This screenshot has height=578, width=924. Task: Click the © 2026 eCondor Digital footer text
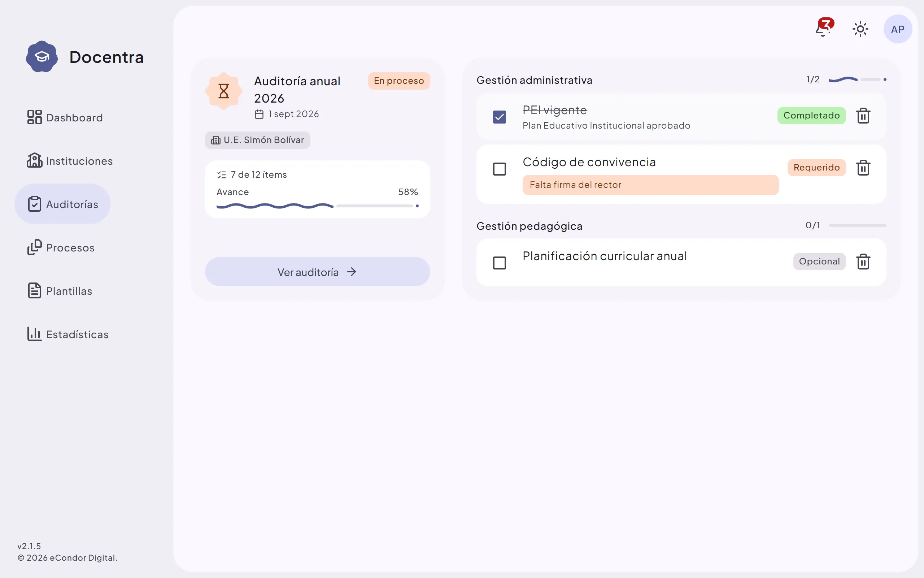(x=67, y=558)
